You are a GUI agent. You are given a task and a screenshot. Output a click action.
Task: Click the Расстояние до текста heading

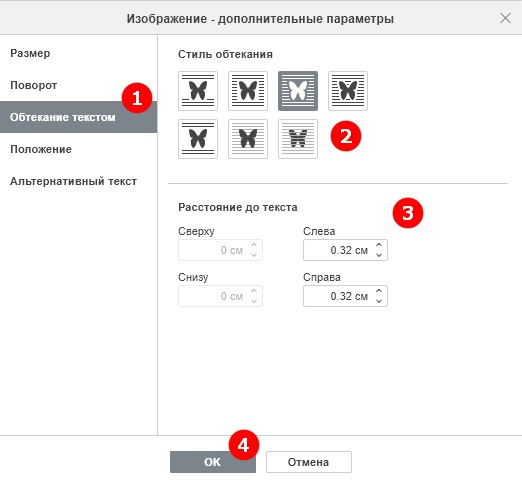238,207
